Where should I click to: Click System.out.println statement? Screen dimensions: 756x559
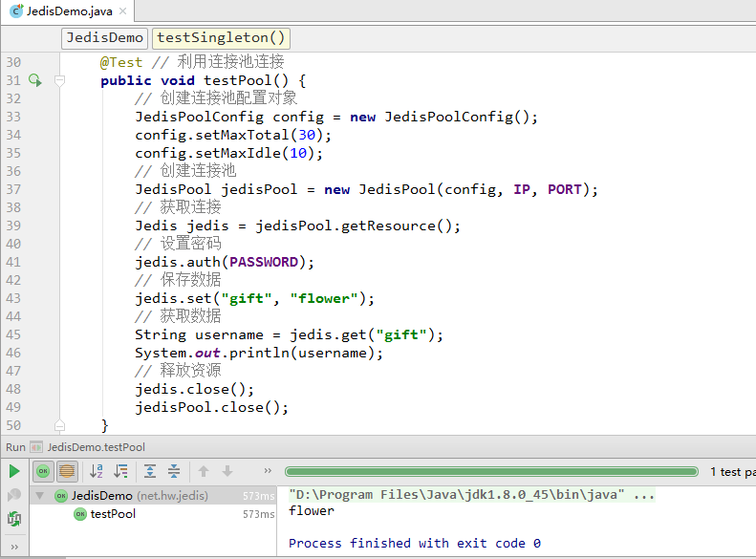click(259, 354)
